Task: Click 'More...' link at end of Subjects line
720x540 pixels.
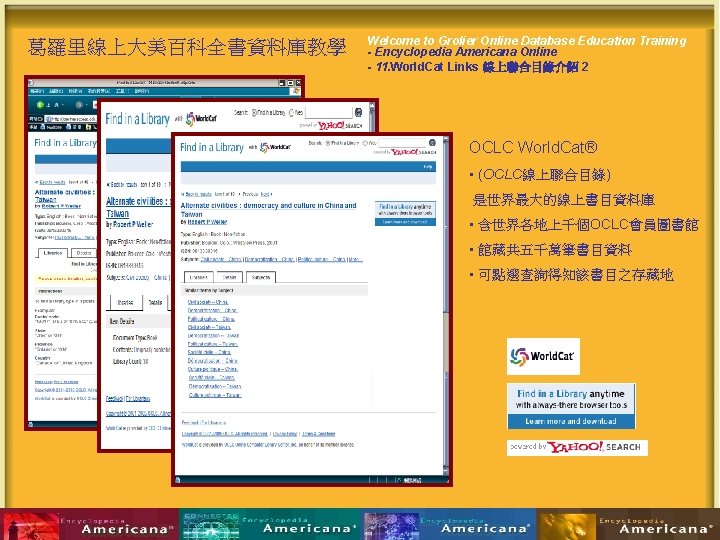Action: tap(356, 259)
